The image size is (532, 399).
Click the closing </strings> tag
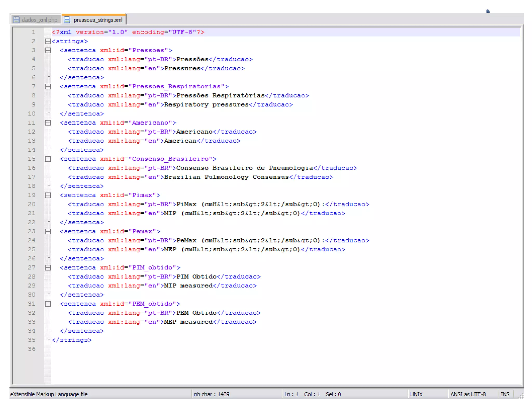point(72,340)
